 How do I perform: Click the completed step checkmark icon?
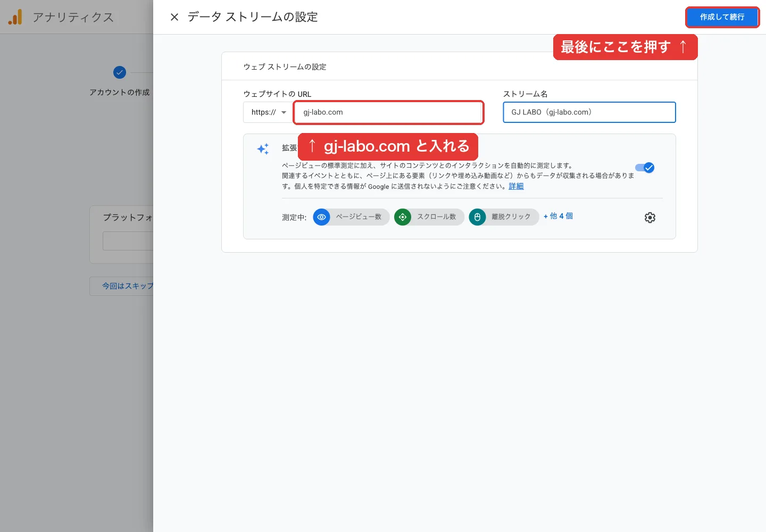120,72
